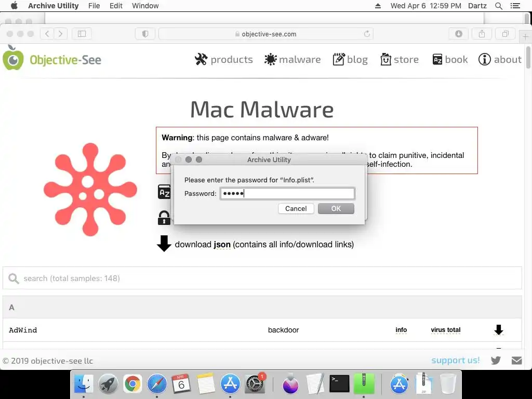Viewport: 532px width, 399px height.
Task: Open System Preferences from the Dock
Action: 255,383
